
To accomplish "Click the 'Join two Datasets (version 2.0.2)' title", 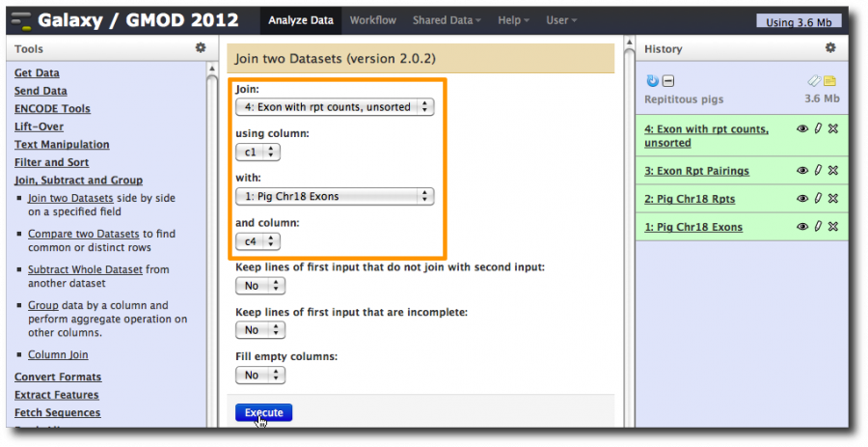I will 335,58.
